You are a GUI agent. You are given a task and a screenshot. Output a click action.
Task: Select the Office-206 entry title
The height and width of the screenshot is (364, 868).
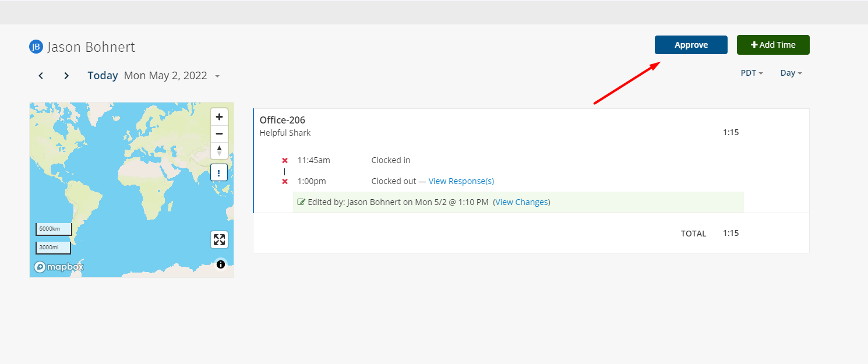click(283, 120)
